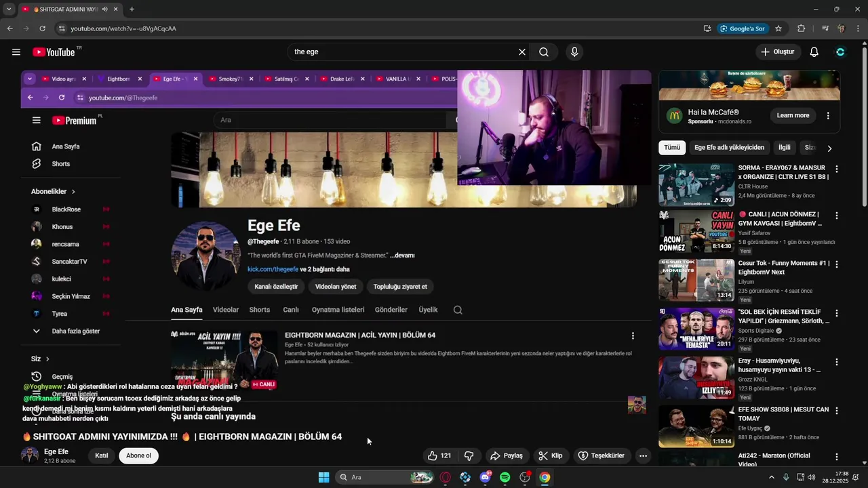Open the tab search dropdown arrow
Viewport: 868px width, 488px height.
(x=9, y=9)
